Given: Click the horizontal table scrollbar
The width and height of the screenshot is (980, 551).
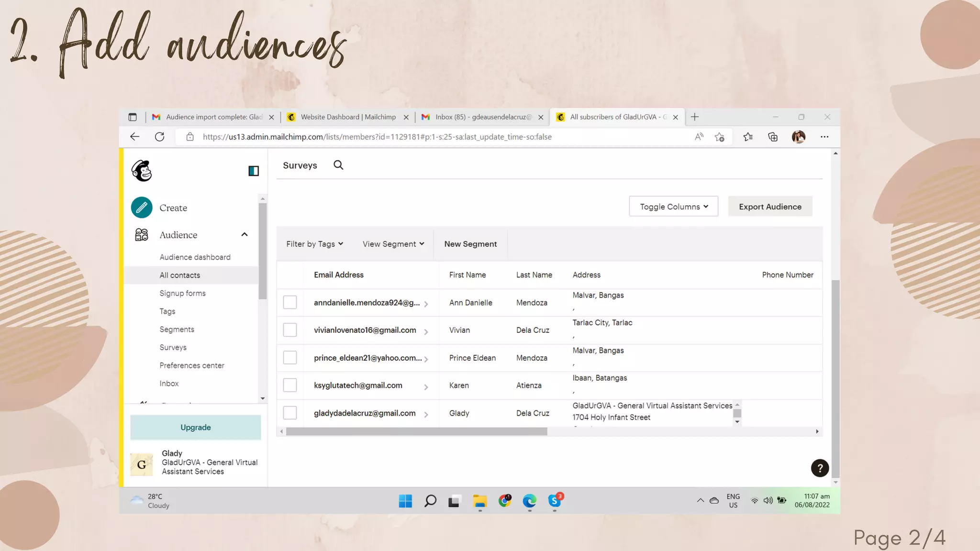Looking at the screenshot, I should pyautogui.click(x=416, y=431).
